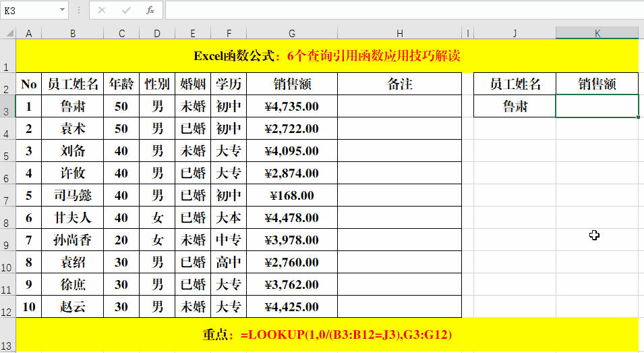Click the sales value ¥2,760.00

tap(292, 262)
